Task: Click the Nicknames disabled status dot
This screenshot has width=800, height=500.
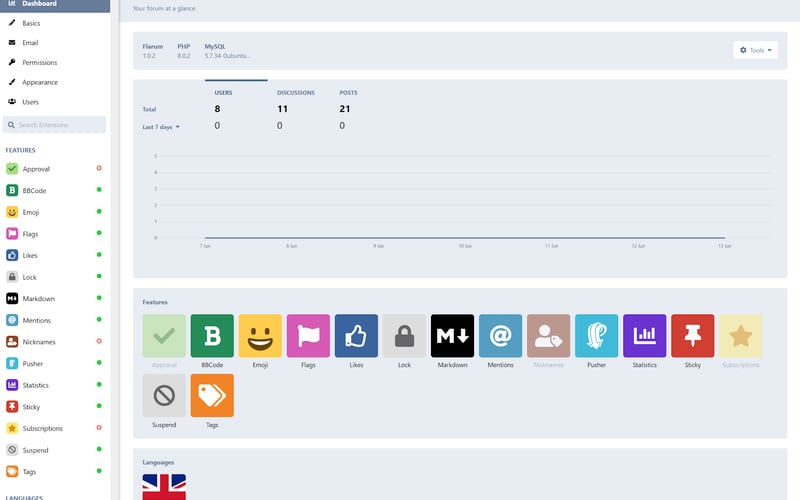Action: click(x=99, y=341)
